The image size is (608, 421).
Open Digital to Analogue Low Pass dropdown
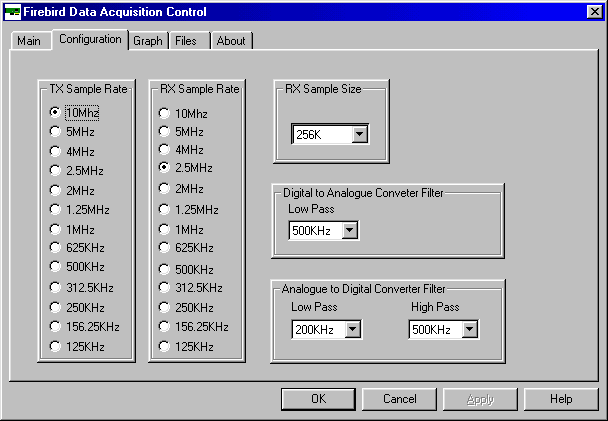349,231
